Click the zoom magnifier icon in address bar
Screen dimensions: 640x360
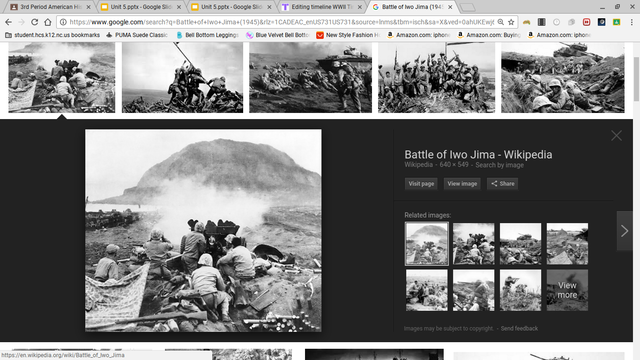tap(500, 22)
